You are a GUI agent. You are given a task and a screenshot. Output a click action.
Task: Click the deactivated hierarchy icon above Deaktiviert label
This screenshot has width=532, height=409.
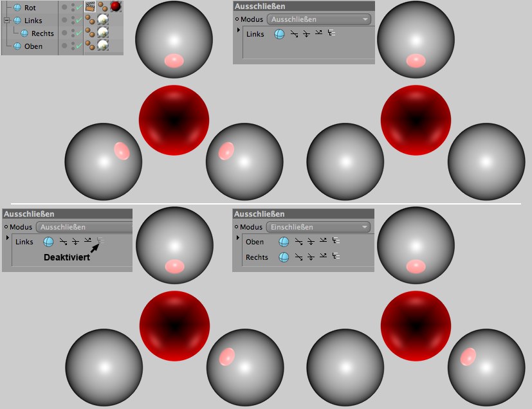click(100, 242)
